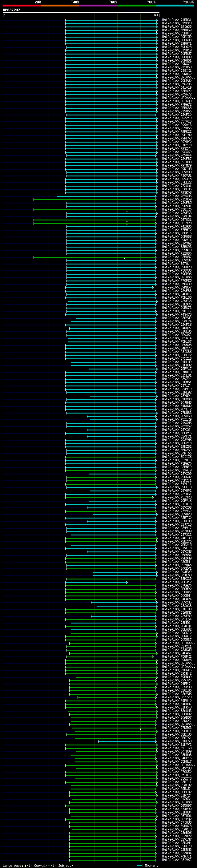The height and width of the screenshot is (868, 197).
Task: Click label UniRef100_Q38IX1
Action: [176, 71]
